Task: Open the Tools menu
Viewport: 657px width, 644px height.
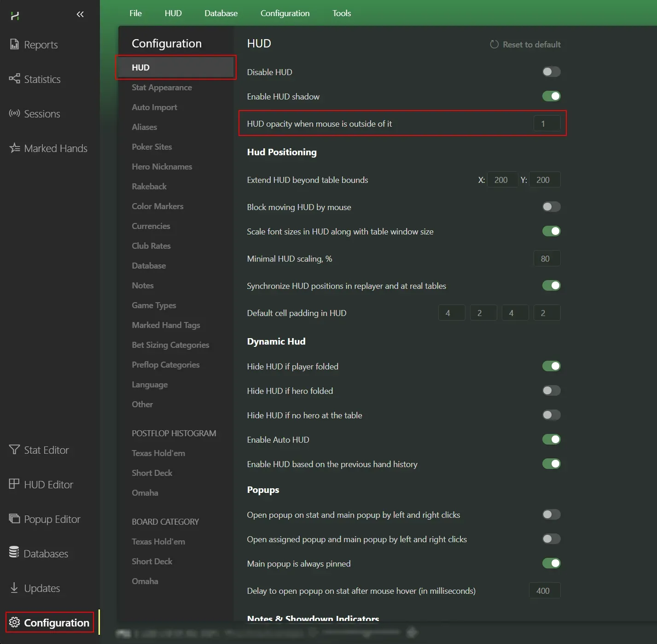Action: point(341,13)
